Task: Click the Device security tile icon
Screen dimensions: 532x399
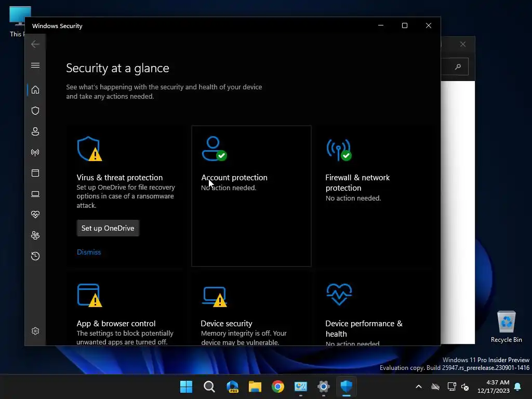Action: (215, 297)
